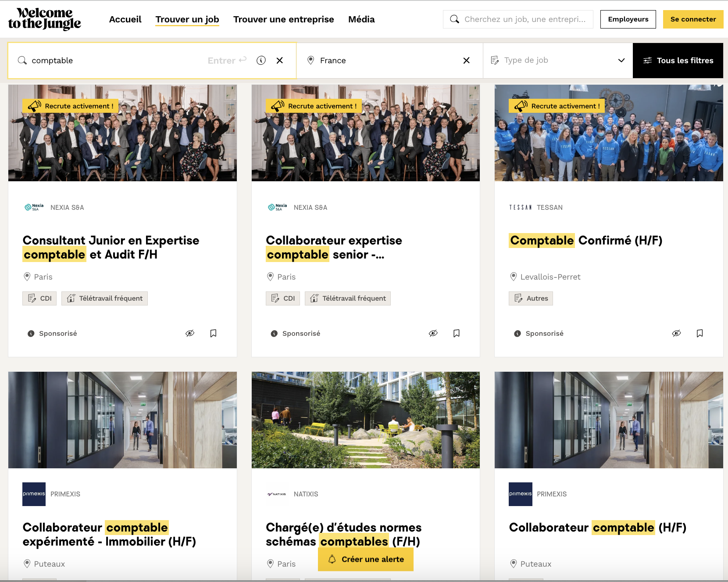This screenshot has width=728, height=582.
Task: Click the top Cherchez un job search field
Action: point(524,19)
